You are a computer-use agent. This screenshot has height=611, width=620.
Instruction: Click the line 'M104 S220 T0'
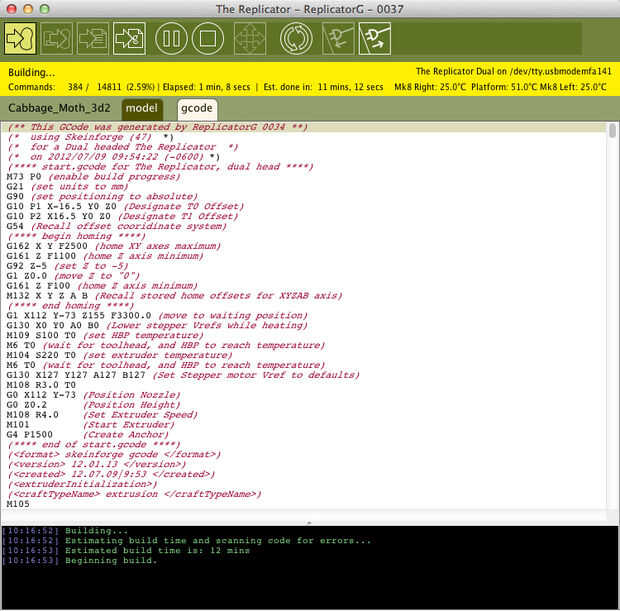coord(119,355)
